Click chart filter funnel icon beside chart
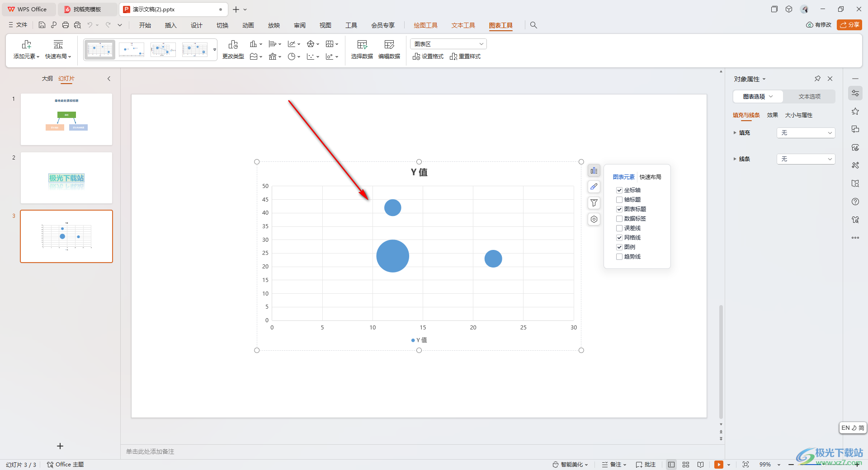This screenshot has width=868, height=470. pyautogui.click(x=594, y=203)
